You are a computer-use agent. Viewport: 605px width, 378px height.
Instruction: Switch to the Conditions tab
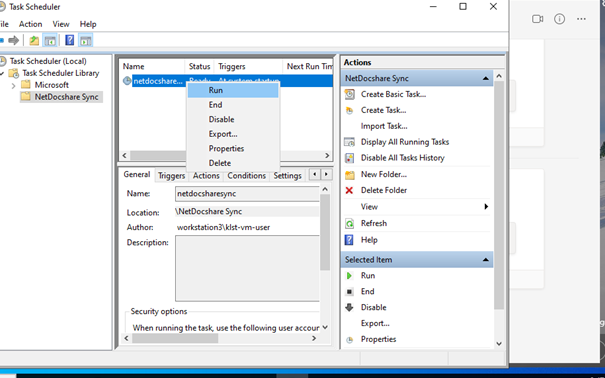pos(247,176)
